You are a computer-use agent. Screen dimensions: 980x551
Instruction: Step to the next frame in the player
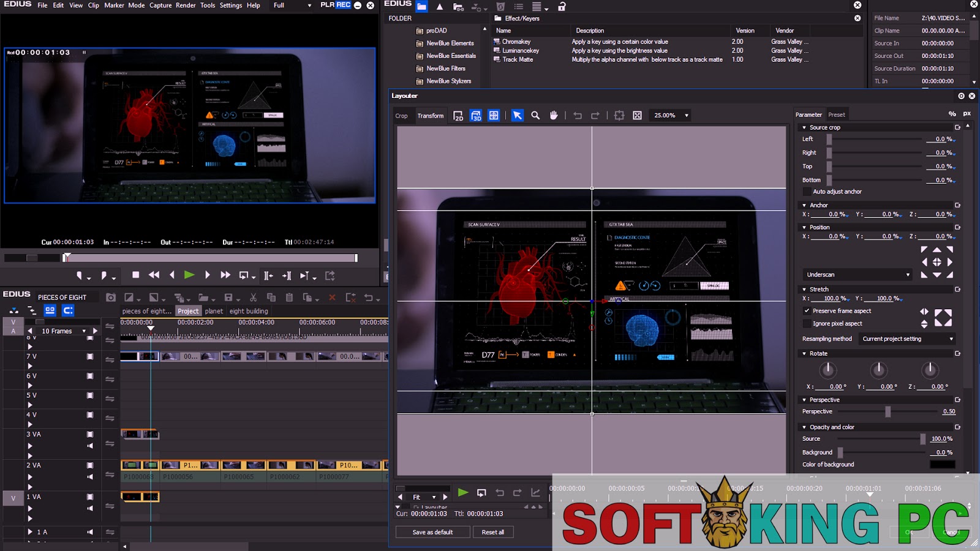click(x=207, y=275)
